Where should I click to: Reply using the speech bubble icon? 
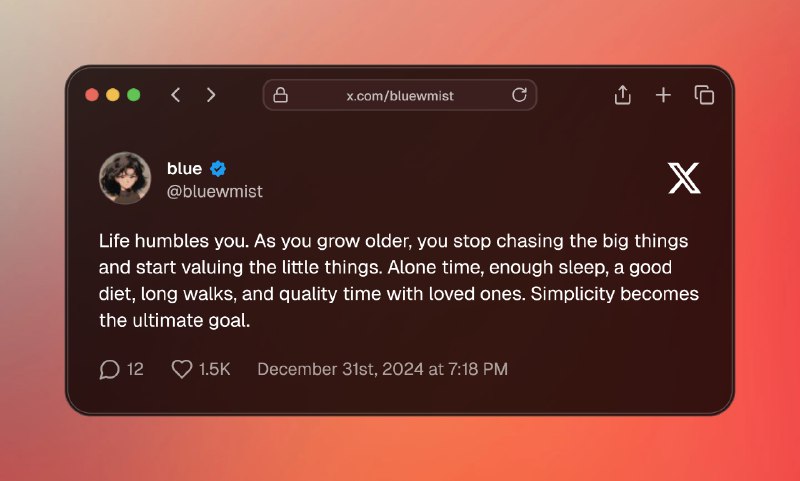tap(110, 370)
